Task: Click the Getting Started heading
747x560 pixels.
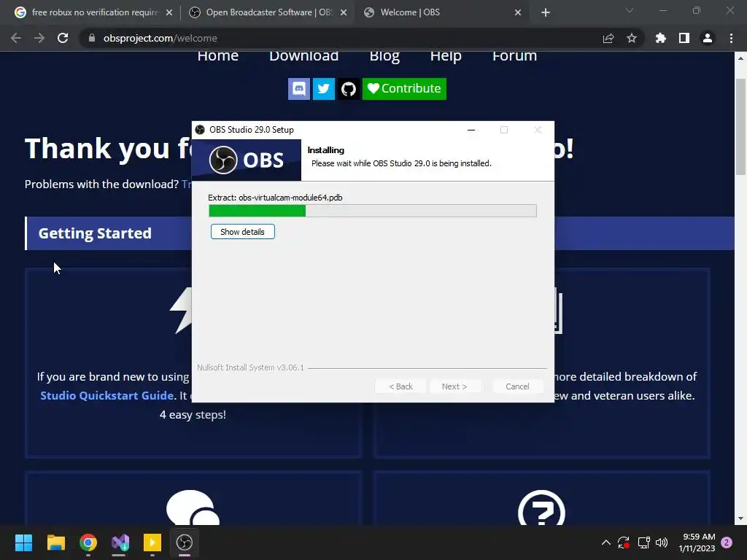Action: tap(95, 233)
